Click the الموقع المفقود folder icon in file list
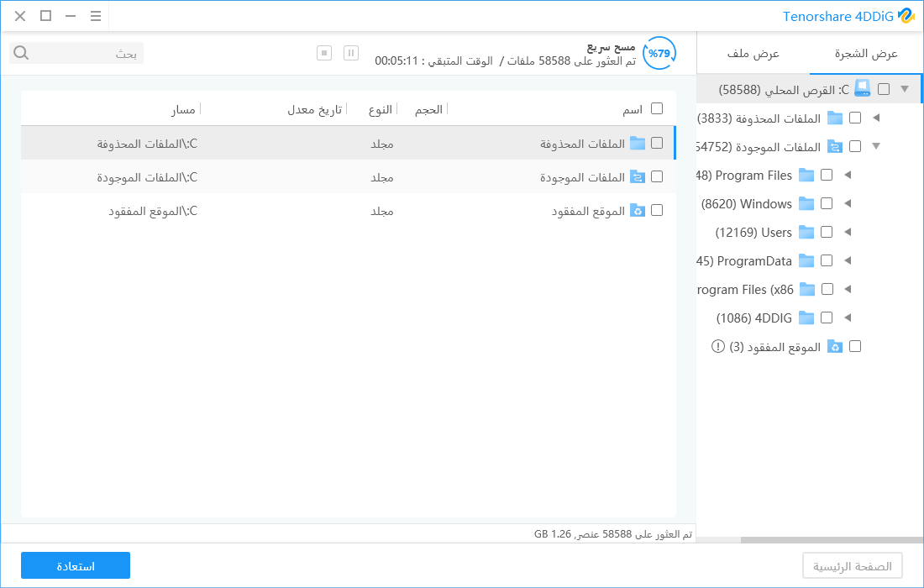Screen dimensions: 924x588 click(638, 210)
